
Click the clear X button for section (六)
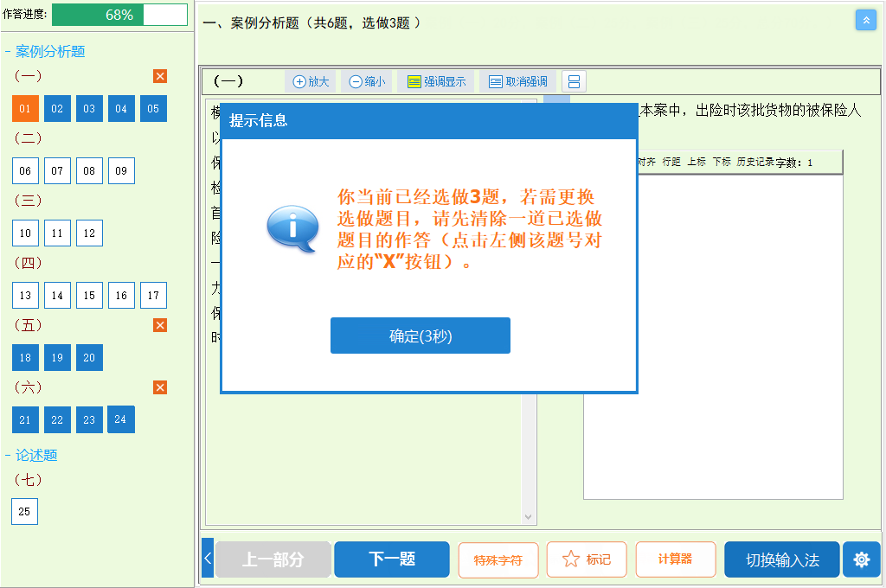160,387
